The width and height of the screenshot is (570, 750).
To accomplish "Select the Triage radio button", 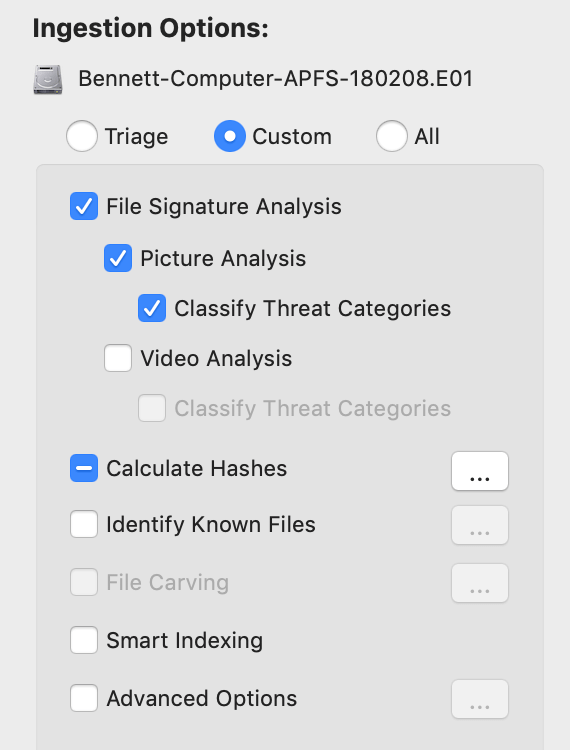I will point(82,136).
